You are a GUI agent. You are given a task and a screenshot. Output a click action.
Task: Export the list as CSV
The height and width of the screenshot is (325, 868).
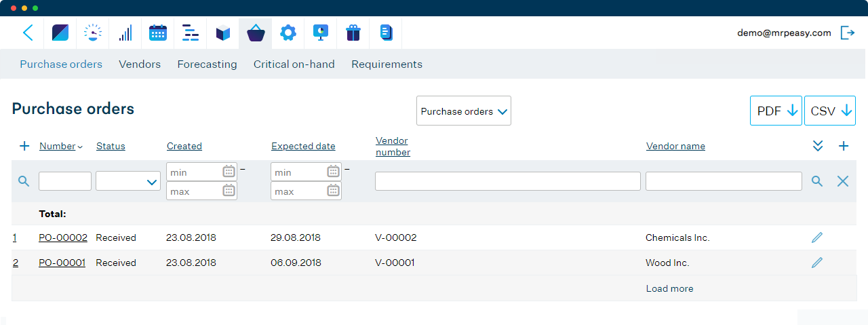(x=830, y=111)
